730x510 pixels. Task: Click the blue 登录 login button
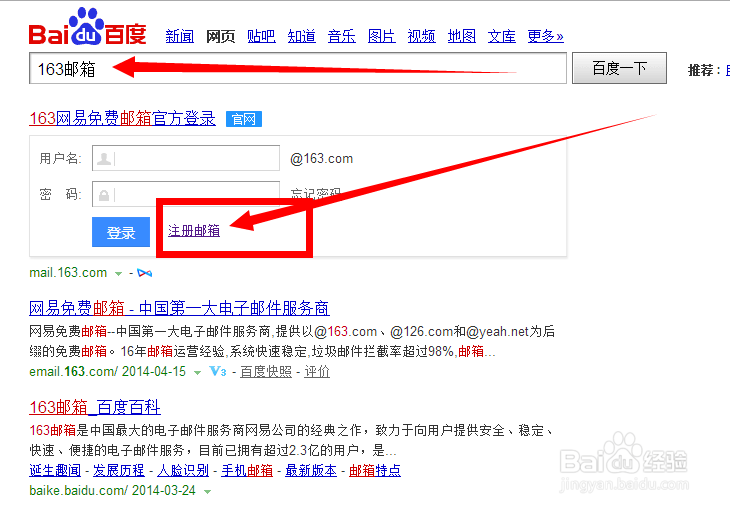tap(121, 232)
